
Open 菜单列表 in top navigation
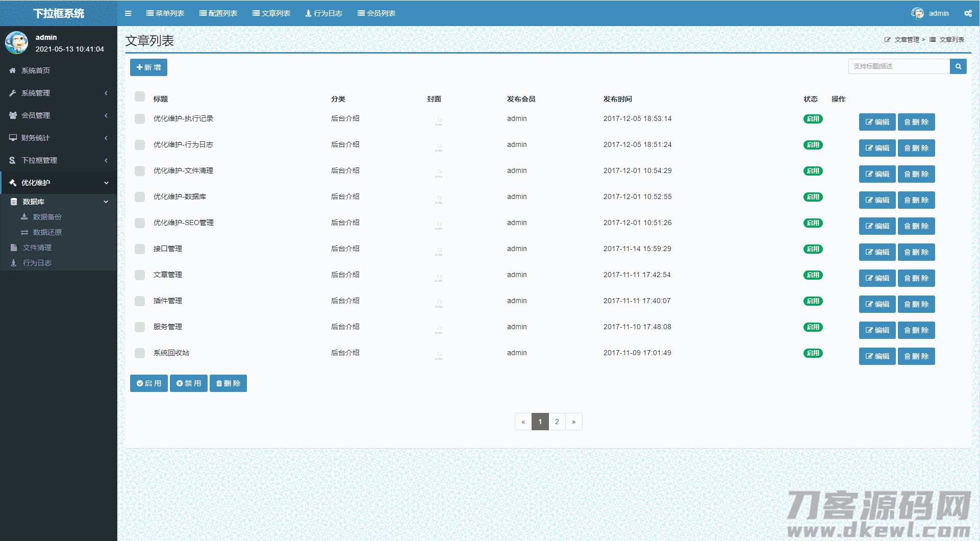coord(165,13)
